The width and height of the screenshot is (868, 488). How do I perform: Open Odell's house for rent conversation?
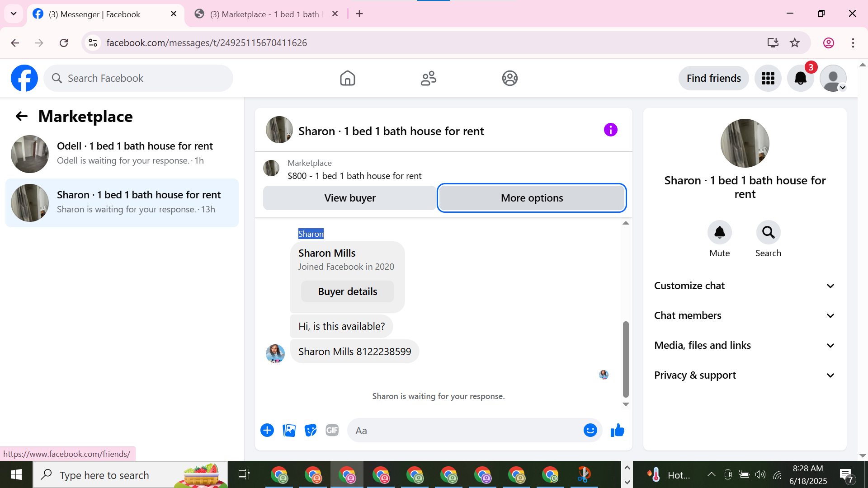(122, 154)
